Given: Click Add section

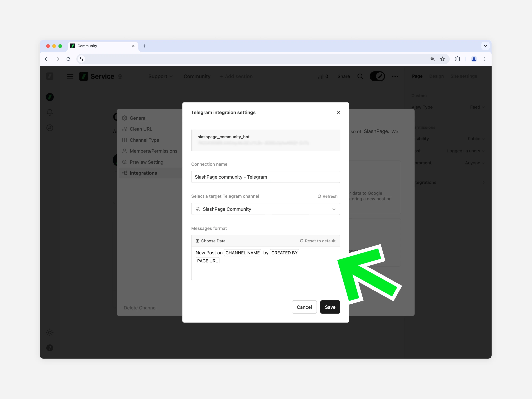Looking at the screenshot, I should 236,76.
